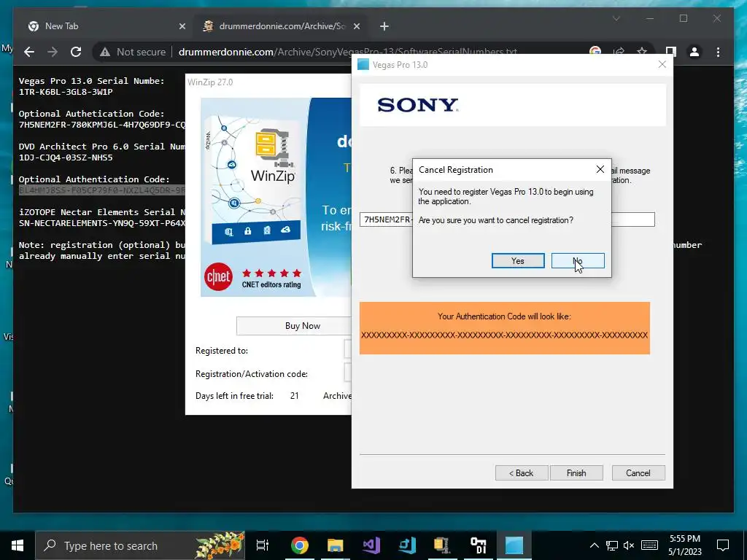Screen dimensions: 747x560
Task: Close the Cancel Registration dialog
Action: [x=600, y=169]
